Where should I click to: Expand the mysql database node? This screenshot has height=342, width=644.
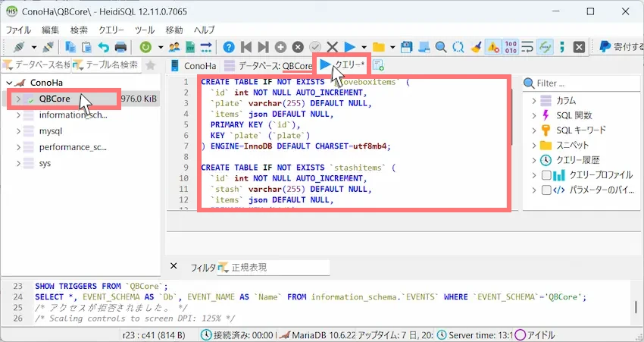(x=18, y=131)
